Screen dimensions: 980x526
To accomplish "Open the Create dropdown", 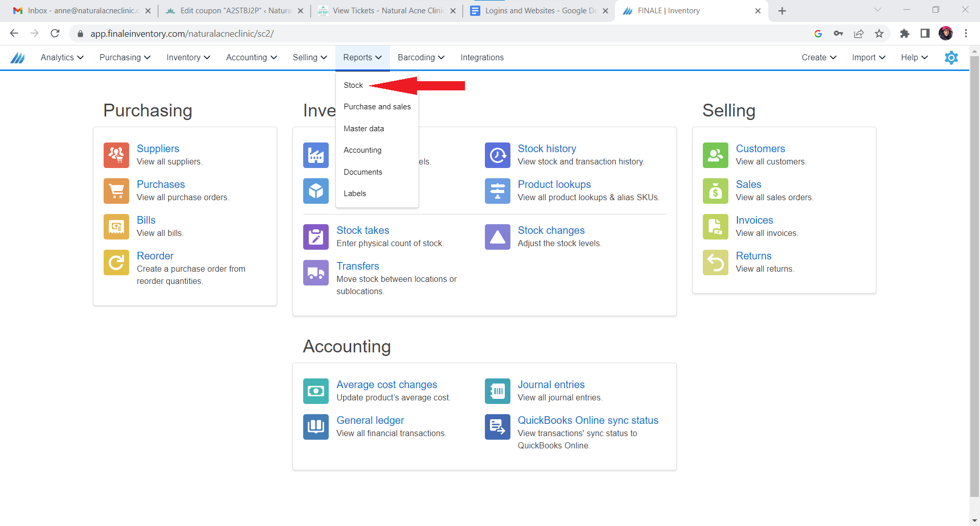I will pyautogui.click(x=819, y=58).
